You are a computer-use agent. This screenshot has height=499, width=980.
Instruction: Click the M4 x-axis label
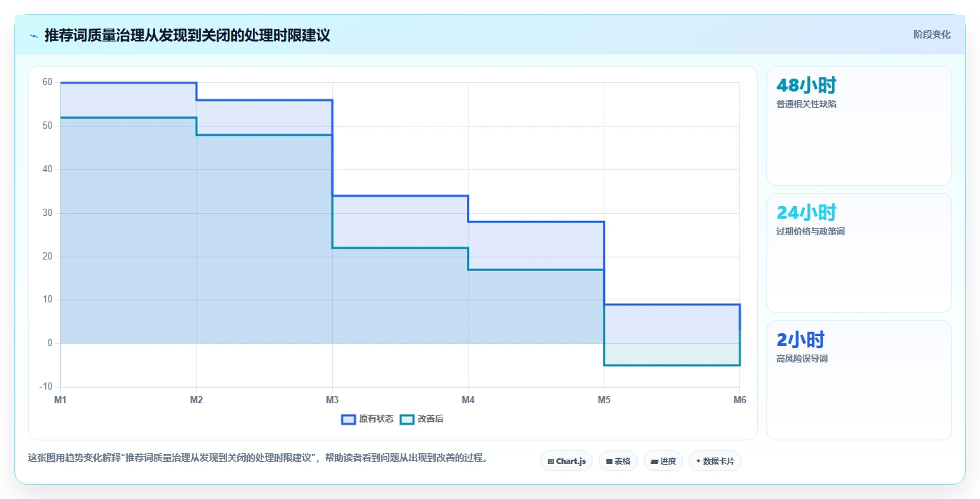tap(468, 400)
